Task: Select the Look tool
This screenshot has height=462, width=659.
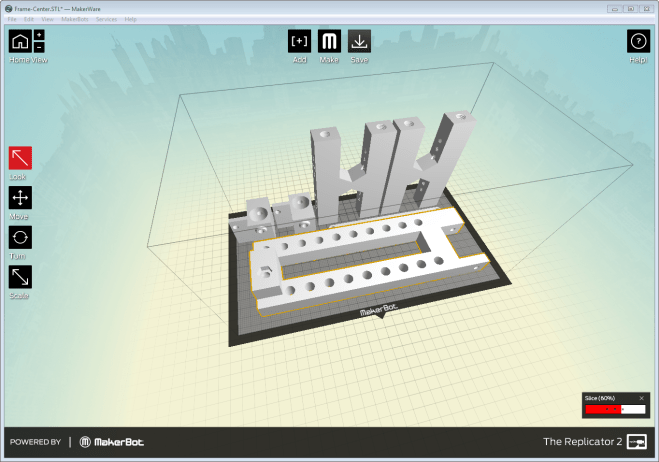Action: 20,158
